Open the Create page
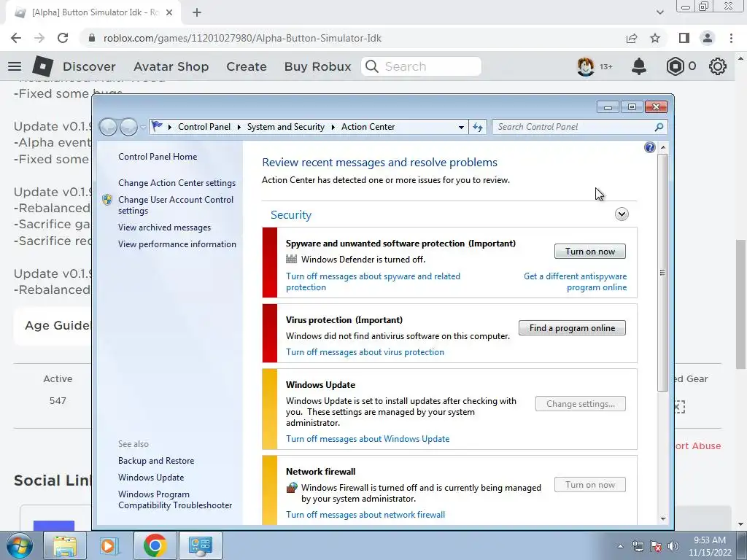The width and height of the screenshot is (747, 560). tap(247, 66)
